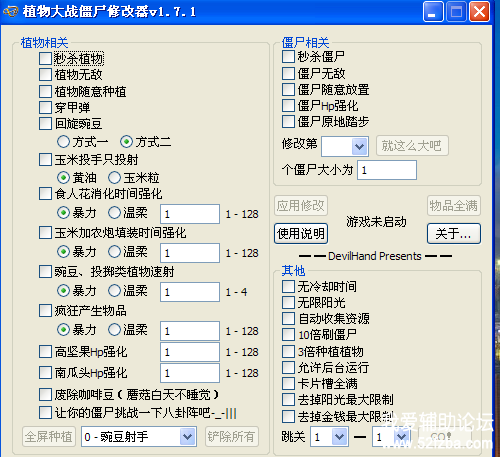Image resolution: width=500 pixels, height=457 pixels.
Task: Open the 0 - 豌豆射手 plant dropdown
Action: coord(139,436)
